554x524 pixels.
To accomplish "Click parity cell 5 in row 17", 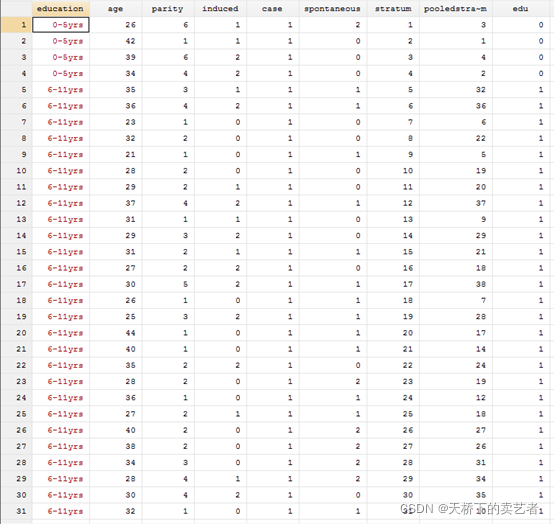I will (168, 284).
